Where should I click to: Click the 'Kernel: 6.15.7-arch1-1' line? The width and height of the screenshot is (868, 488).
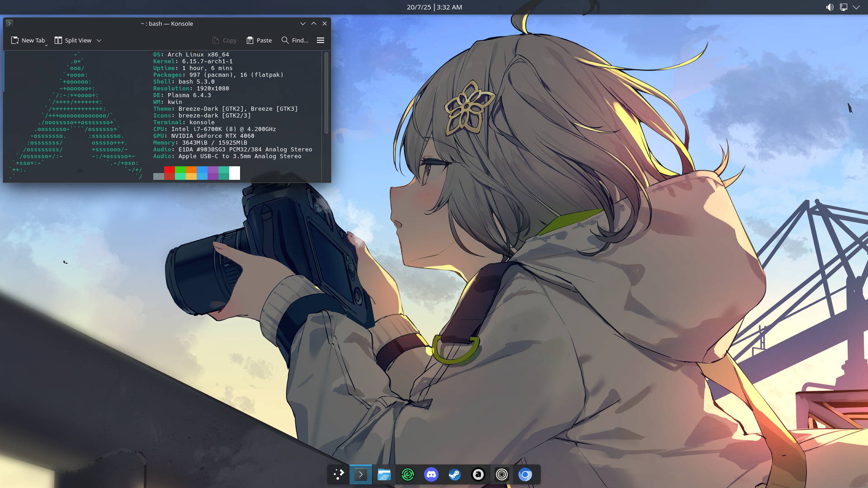coord(193,61)
